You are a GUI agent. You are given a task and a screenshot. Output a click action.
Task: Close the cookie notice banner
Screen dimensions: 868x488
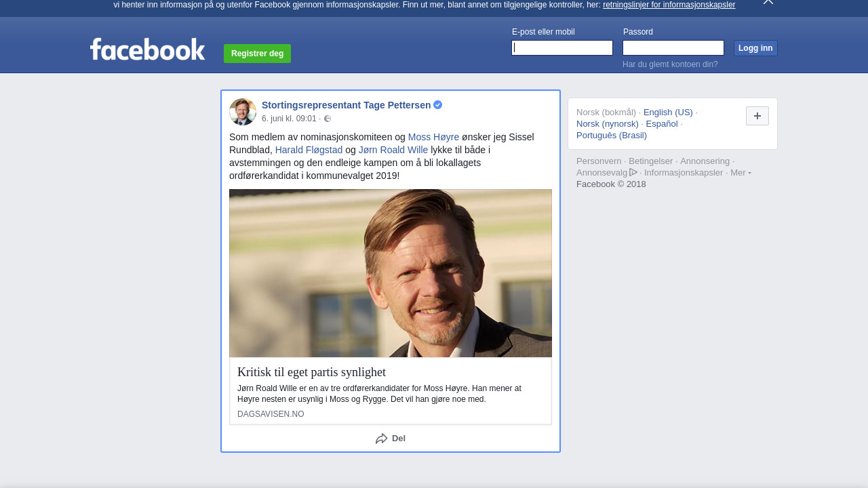(x=768, y=2)
